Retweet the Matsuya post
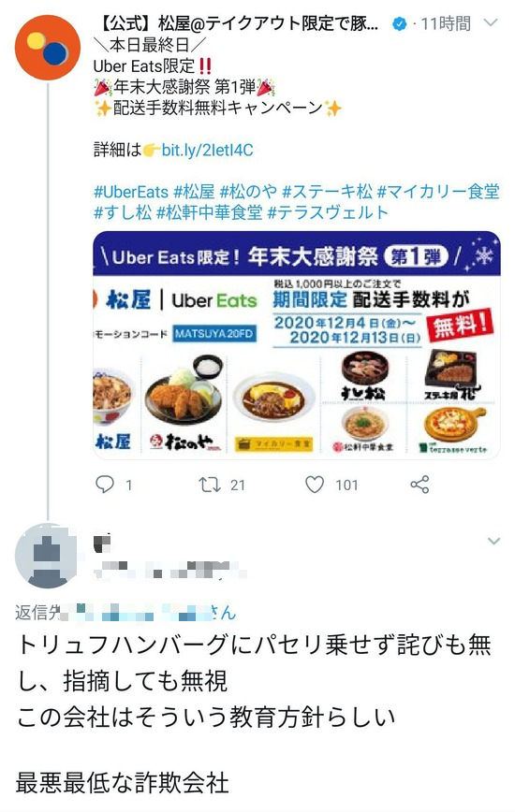The height and width of the screenshot is (812, 515). (x=210, y=485)
